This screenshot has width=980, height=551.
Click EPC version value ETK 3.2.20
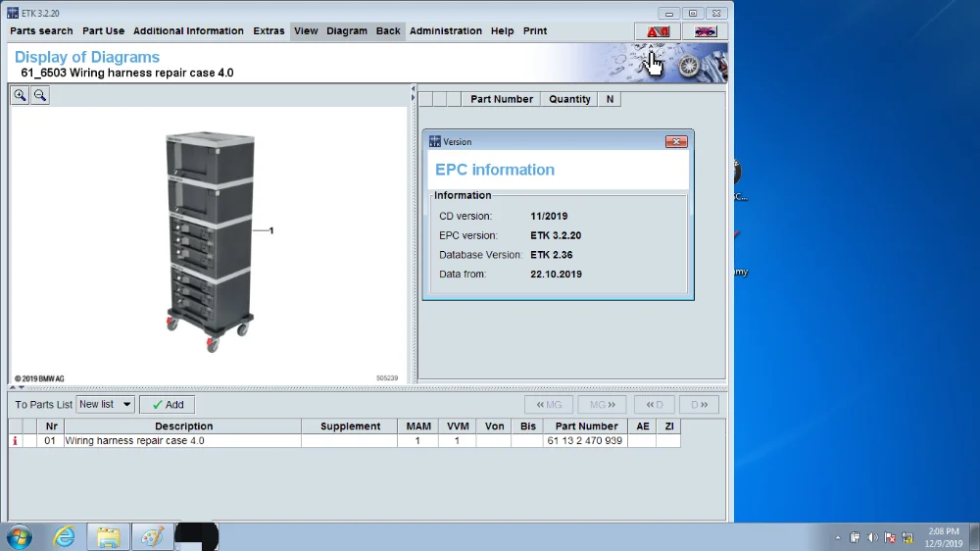tap(556, 235)
